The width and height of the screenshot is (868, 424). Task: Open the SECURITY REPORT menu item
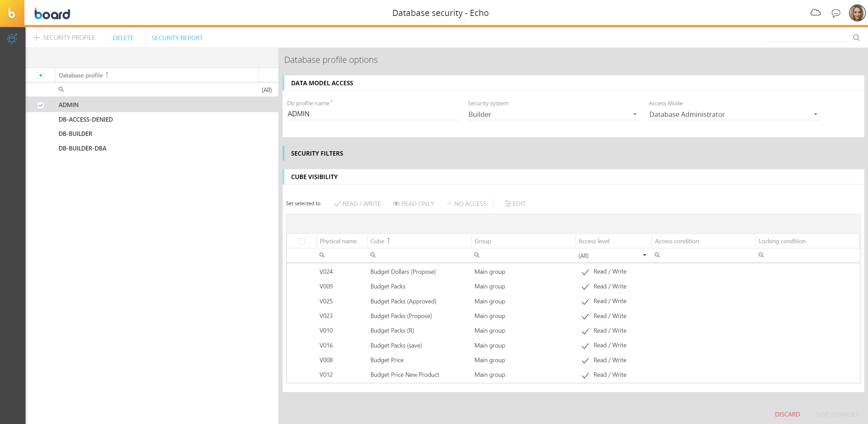(x=177, y=38)
